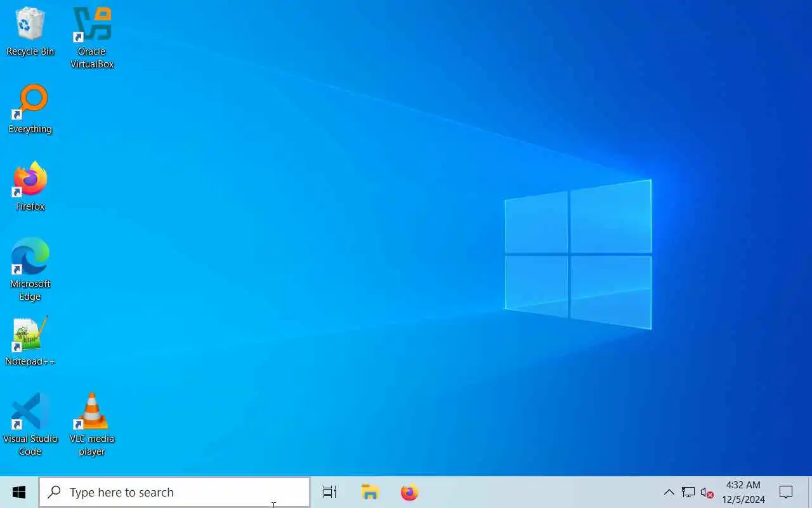Select the Oracle VirtualBox desktop shortcut
This screenshot has width=812, height=508.
[92, 37]
